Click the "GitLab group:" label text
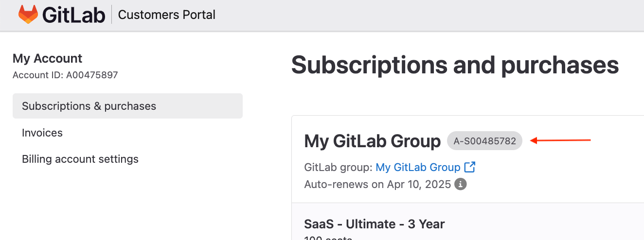Viewport: 644px width, 240px height. (x=339, y=168)
